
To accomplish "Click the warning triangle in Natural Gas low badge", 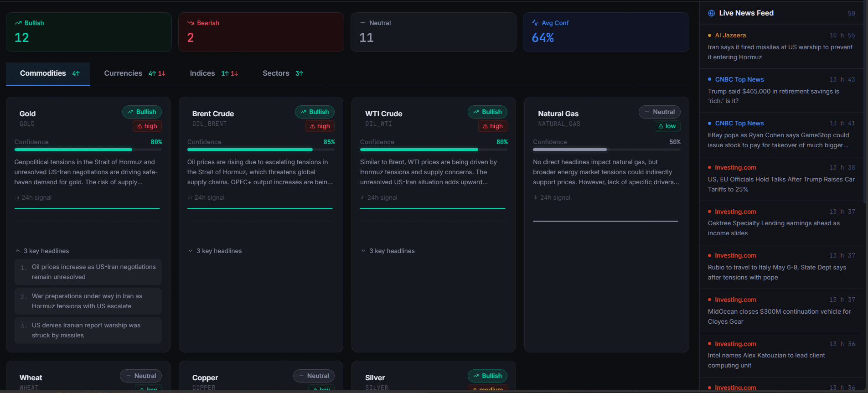I will (x=661, y=126).
